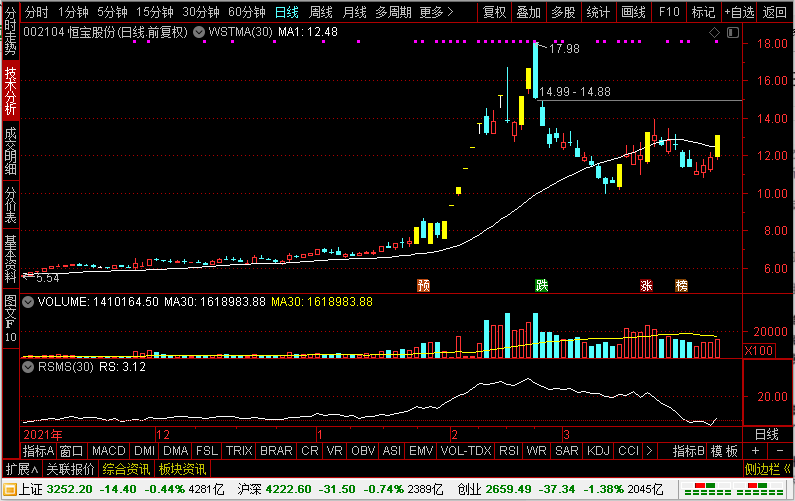This screenshot has width=795, height=501.
Task: Open 关联报价 tab
Action: click(70, 469)
